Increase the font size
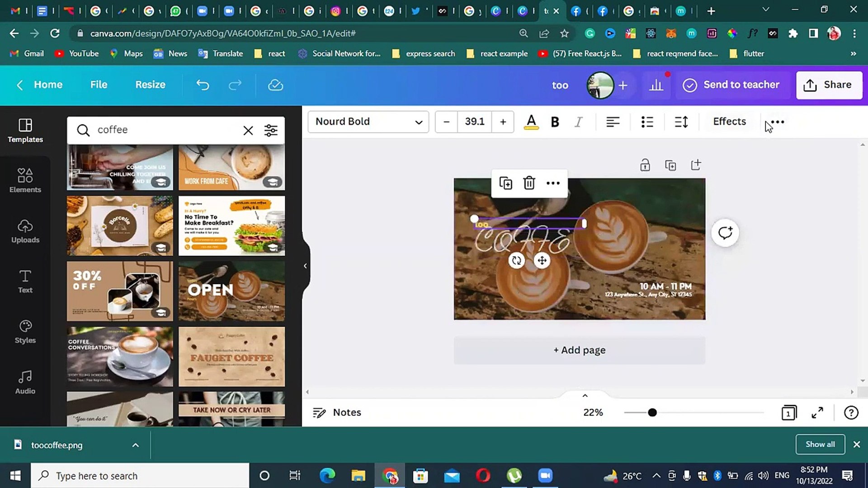Viewport: 868px width, 488px height. click(x=503, y=122)
